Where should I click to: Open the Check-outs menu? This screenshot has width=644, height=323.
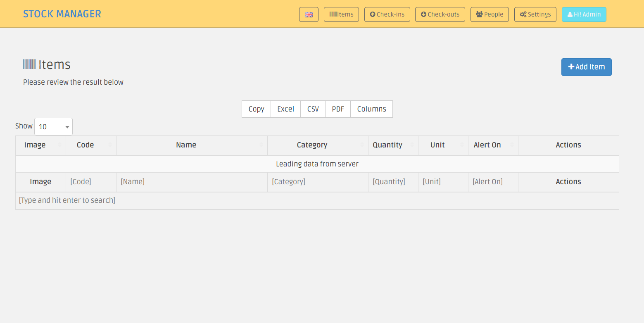tap(440, 14)
